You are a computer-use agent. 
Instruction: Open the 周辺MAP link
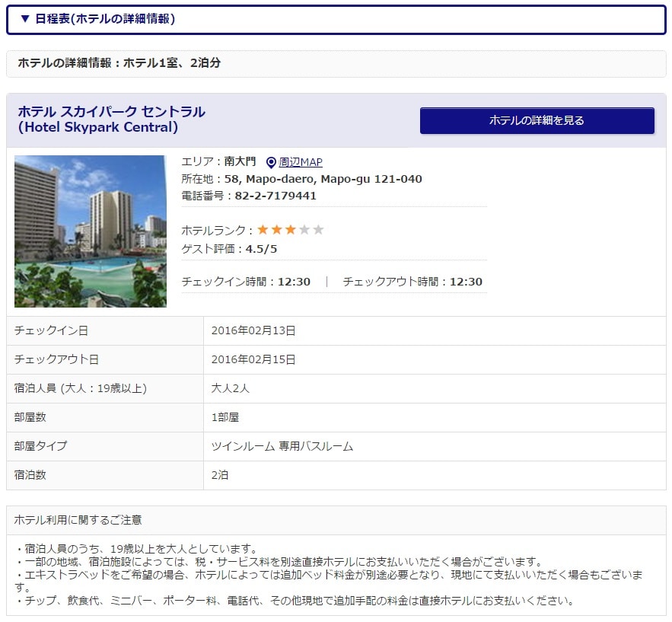click(x=301, y=162)
